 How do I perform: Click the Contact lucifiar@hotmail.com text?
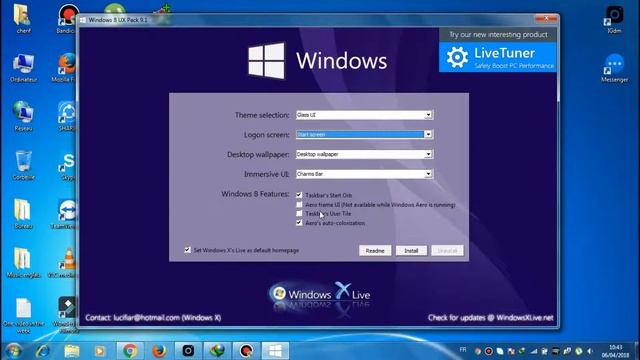pyautogui.click(x=153, y=318)
